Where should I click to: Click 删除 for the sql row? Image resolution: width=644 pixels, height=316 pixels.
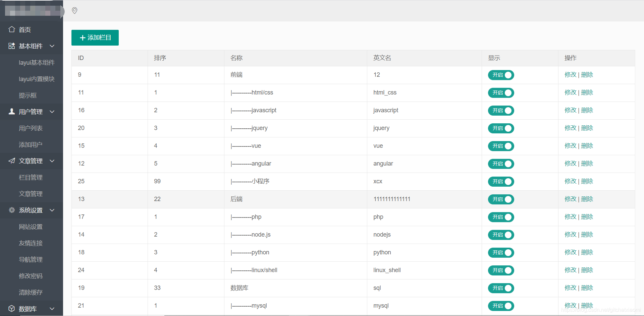587,288
